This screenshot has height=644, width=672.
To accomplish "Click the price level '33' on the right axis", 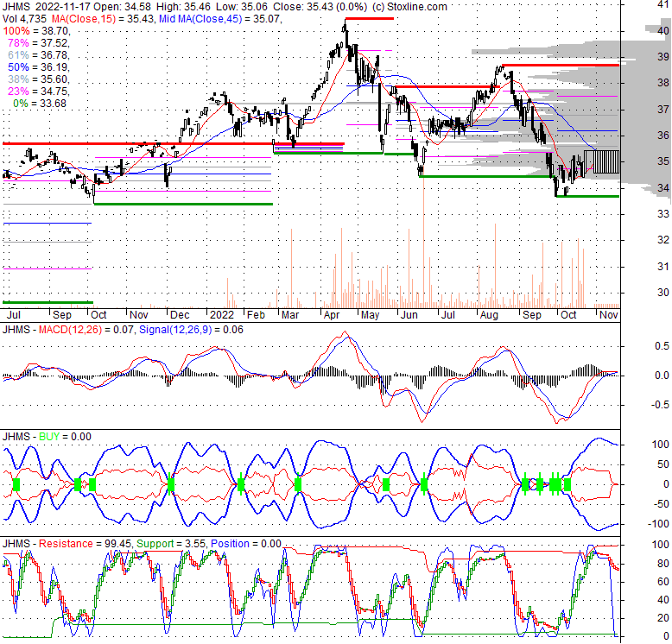I will point(663,214).
